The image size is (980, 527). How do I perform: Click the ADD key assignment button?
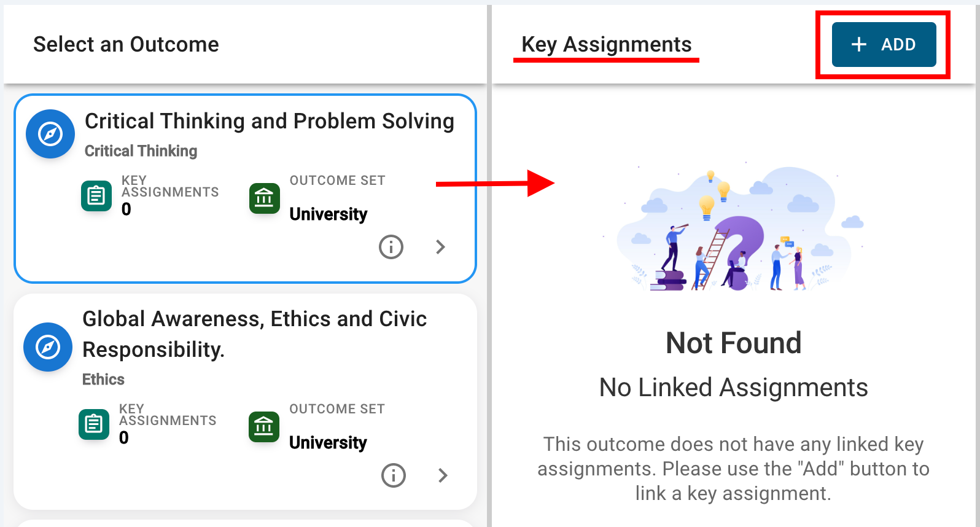click(884, 44)
